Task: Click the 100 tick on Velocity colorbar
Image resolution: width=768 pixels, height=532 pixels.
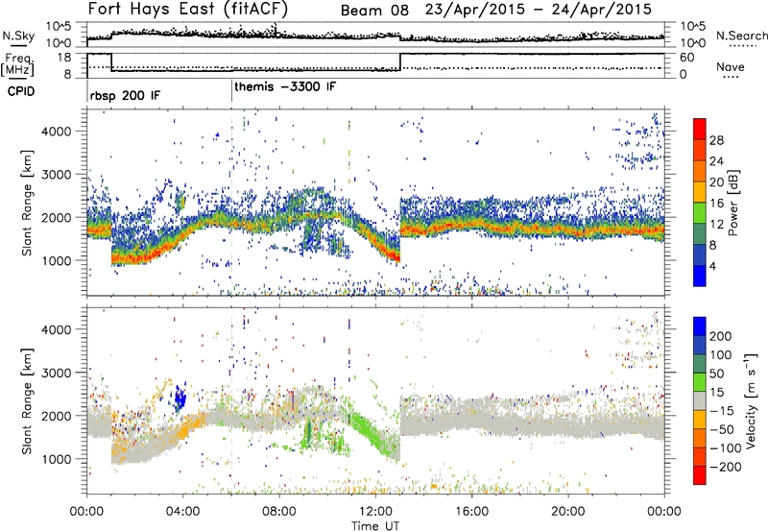Action: click(721, 355)
